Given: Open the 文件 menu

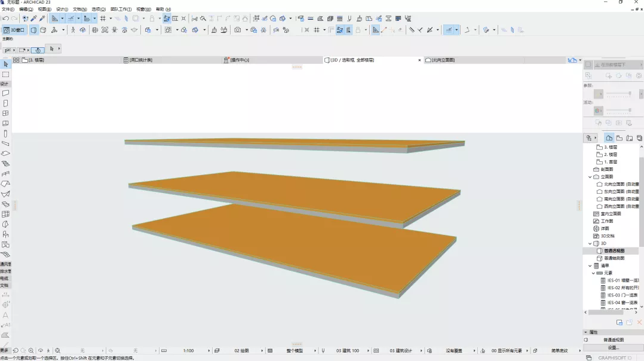Looking at the screenshot, I should click(8, 10).
